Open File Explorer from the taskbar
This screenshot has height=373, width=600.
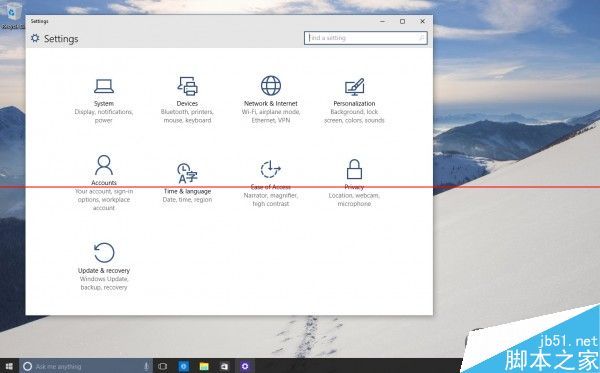click(204, 366)
